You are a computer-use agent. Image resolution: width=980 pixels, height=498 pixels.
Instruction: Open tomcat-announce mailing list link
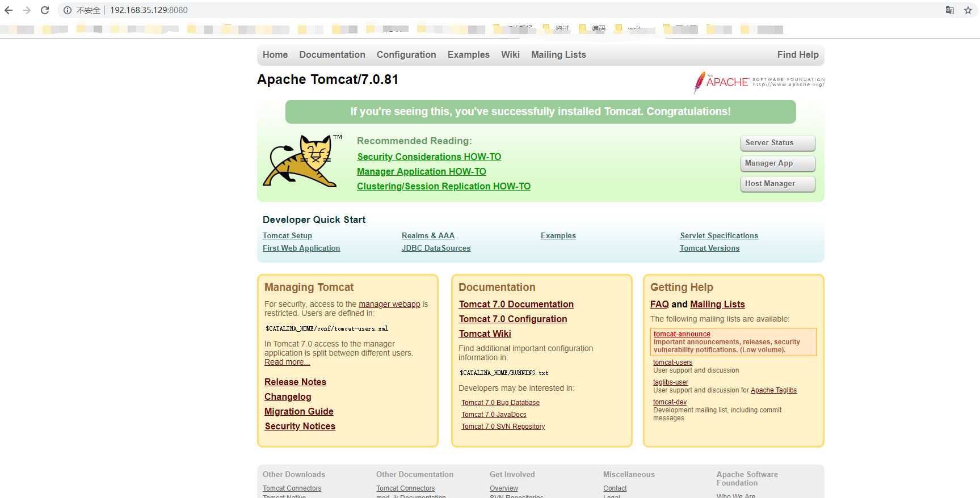[x=682, y=334]
